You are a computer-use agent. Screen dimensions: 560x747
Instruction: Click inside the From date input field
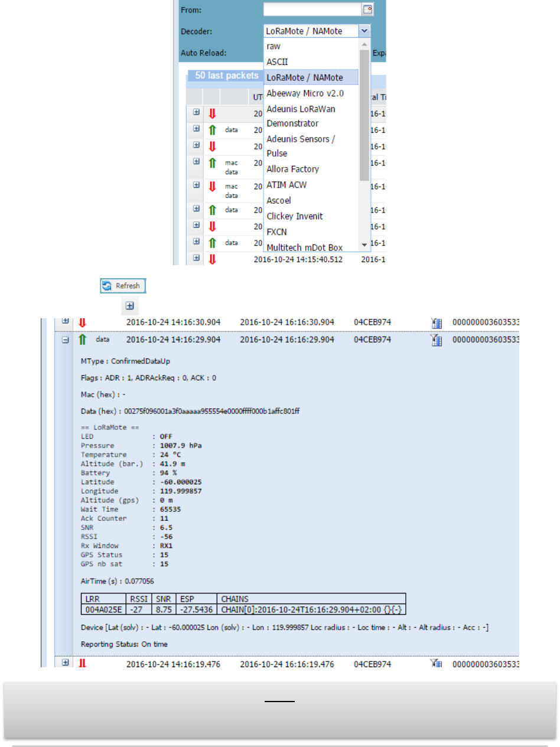[312, 9]
